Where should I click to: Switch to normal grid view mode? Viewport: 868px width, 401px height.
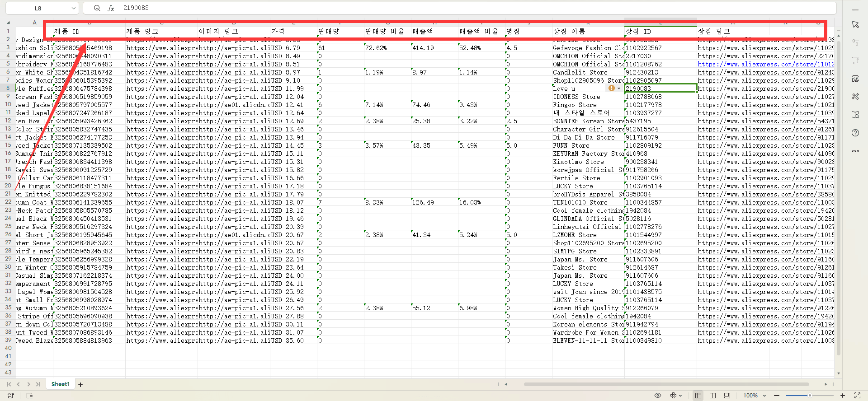click(x=698, y=396)
